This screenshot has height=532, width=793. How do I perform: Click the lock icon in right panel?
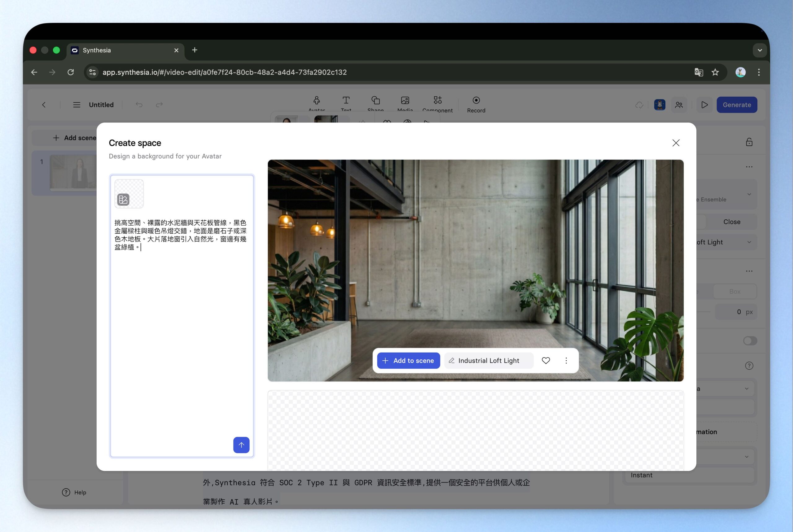pos(749,142)
